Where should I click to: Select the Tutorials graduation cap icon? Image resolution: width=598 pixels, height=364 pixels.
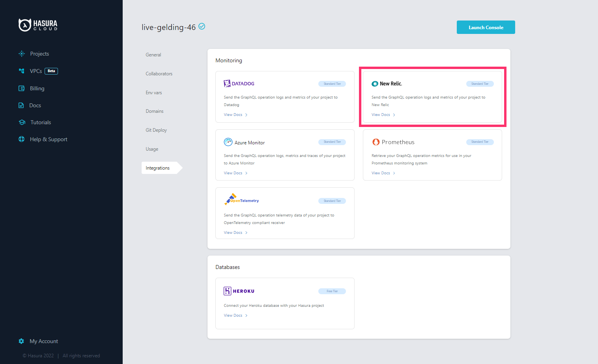pyautogui.click(x=22, y=122)
